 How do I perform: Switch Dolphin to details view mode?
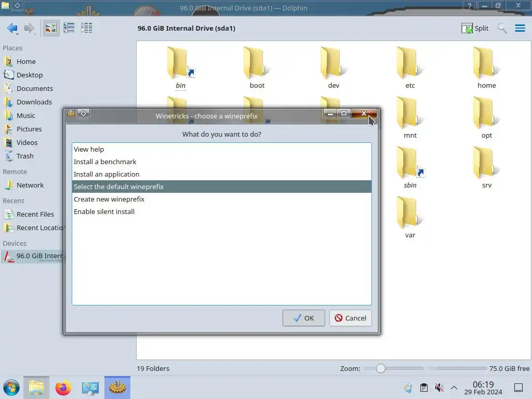click(x=87, y=28)
